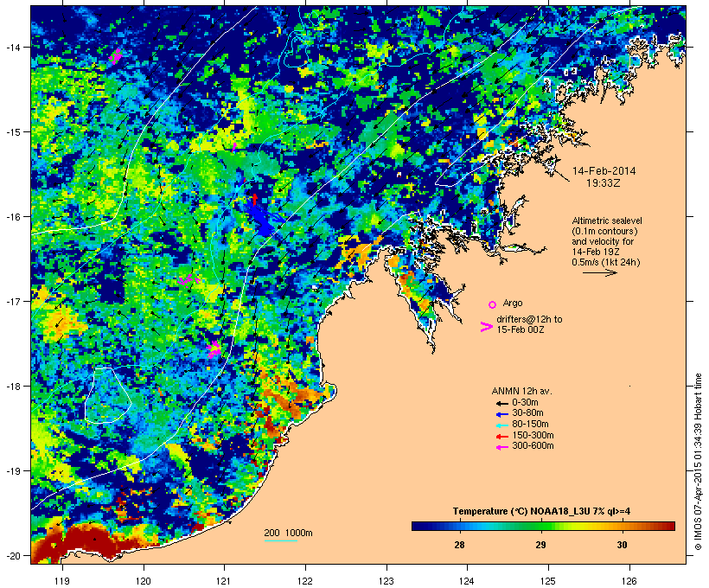The image size is (709, 588).
Task: Click the longitude label 120
Action: [x=144, y=581]
